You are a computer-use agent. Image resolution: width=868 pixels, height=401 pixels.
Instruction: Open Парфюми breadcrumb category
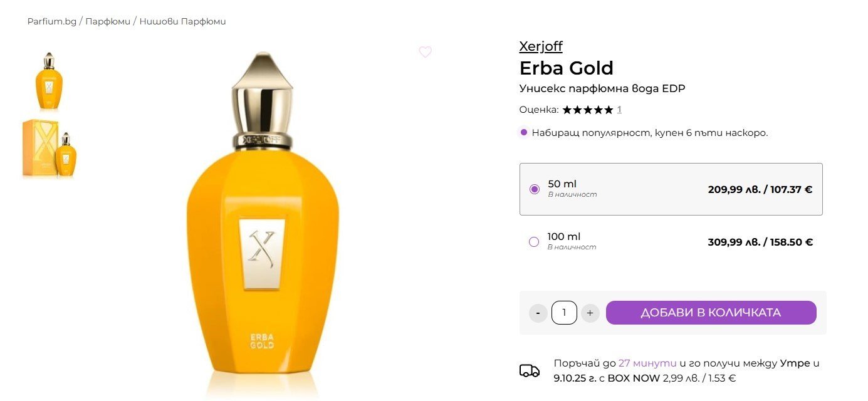[108, 21]
